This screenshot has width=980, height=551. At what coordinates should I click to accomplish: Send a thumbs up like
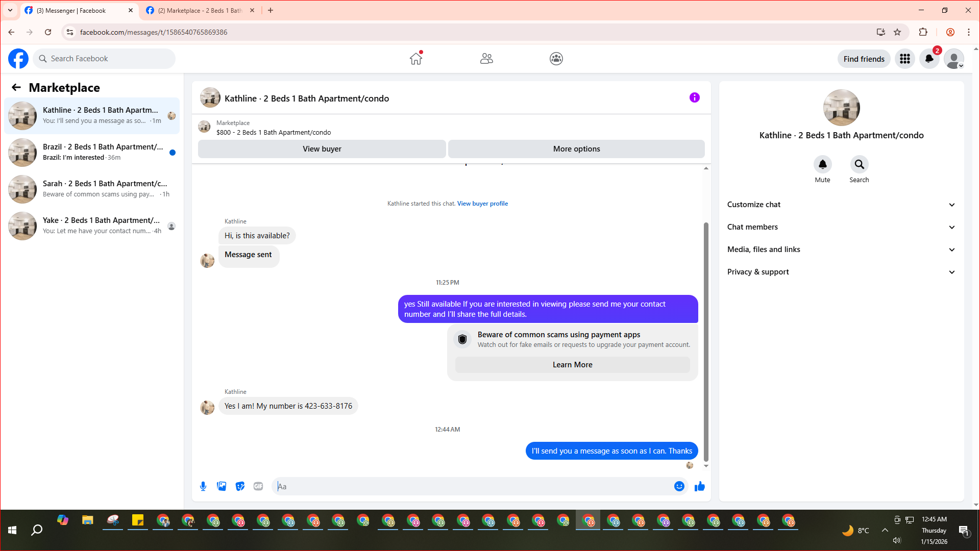click(699, 486)
